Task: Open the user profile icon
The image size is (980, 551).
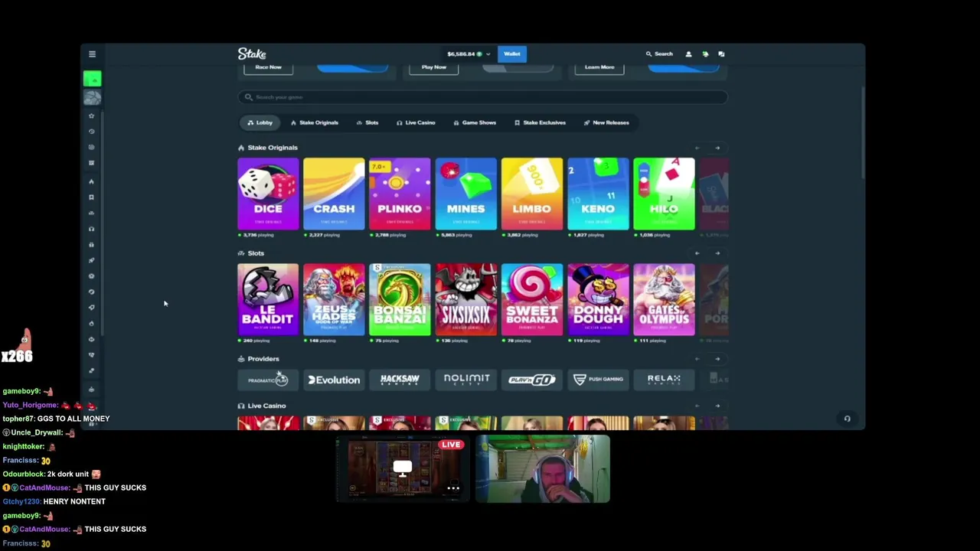Action: [688, 54]
